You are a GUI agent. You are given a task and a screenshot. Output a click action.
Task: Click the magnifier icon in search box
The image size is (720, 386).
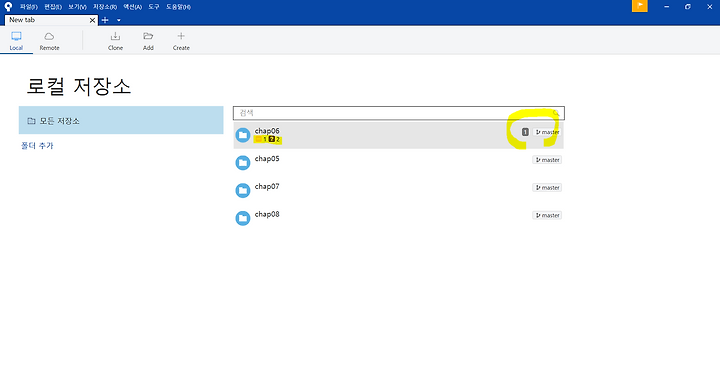(556, 112)
